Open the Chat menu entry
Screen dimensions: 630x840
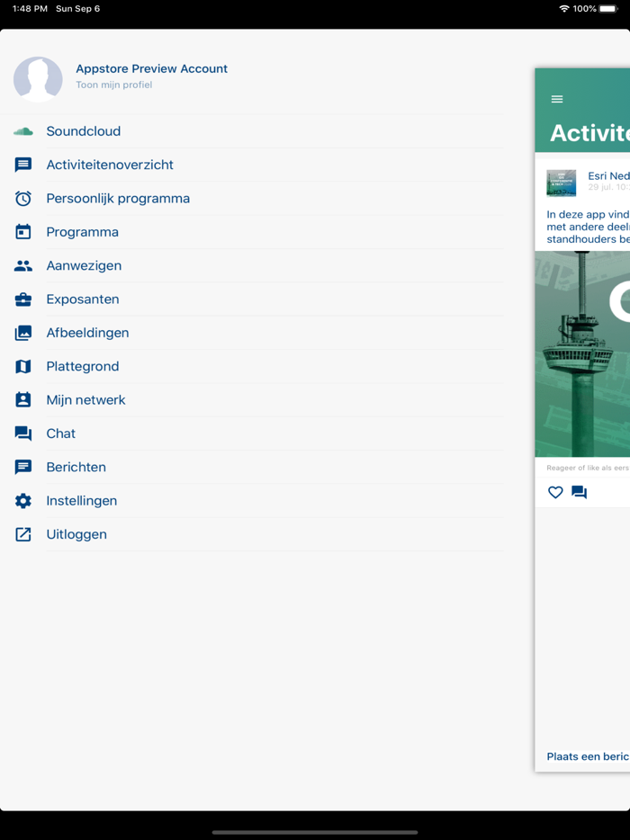[x=60, y=433]
